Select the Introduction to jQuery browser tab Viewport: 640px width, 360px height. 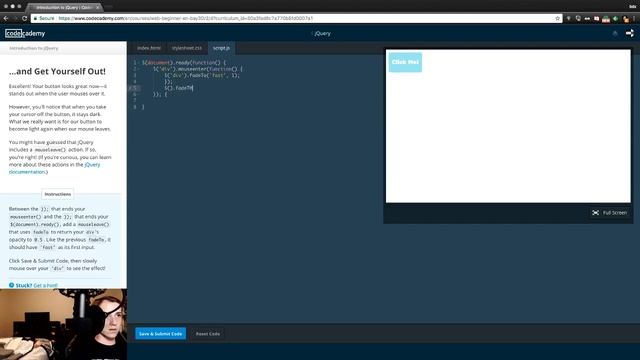point(64,7)
